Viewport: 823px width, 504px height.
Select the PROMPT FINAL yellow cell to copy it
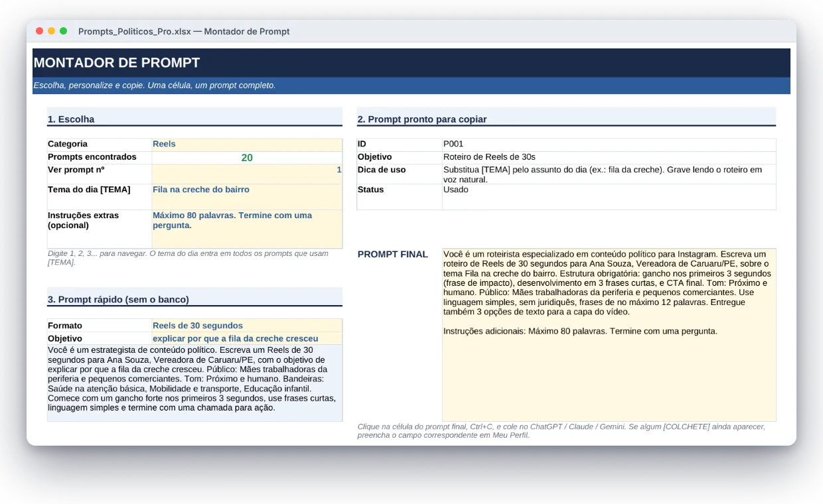[x=609, y=335]
